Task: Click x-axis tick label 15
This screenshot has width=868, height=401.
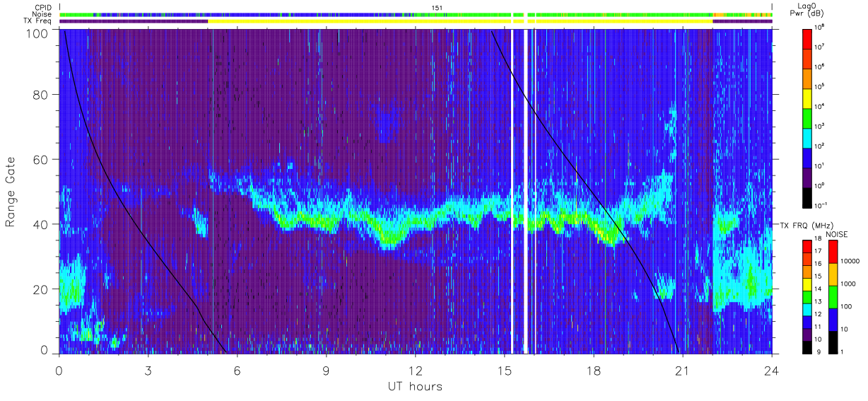Action: pyautogui.click(x=505, y=370)
